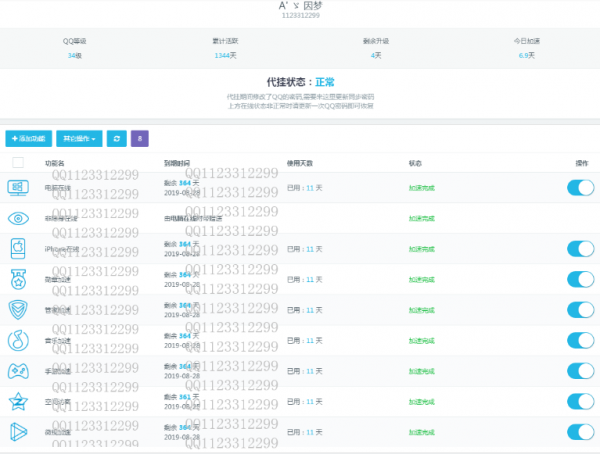This screenshot has height=454, width=600.
Task: Click 已用:11天 in the 音乐加速 row
Action: (x=305, y=341)
